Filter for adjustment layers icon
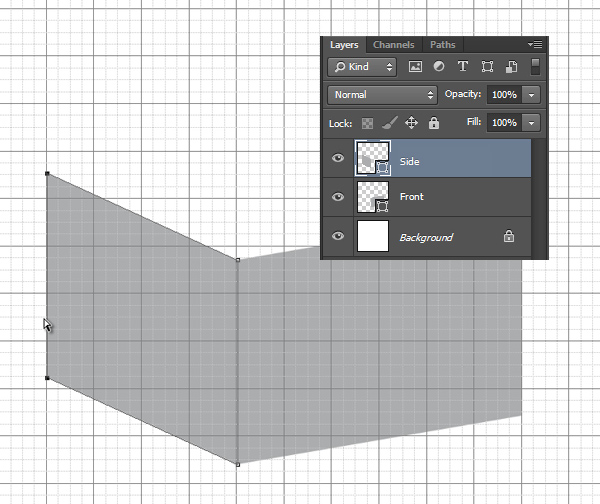 pyautogui.click(x=439, y=67)
